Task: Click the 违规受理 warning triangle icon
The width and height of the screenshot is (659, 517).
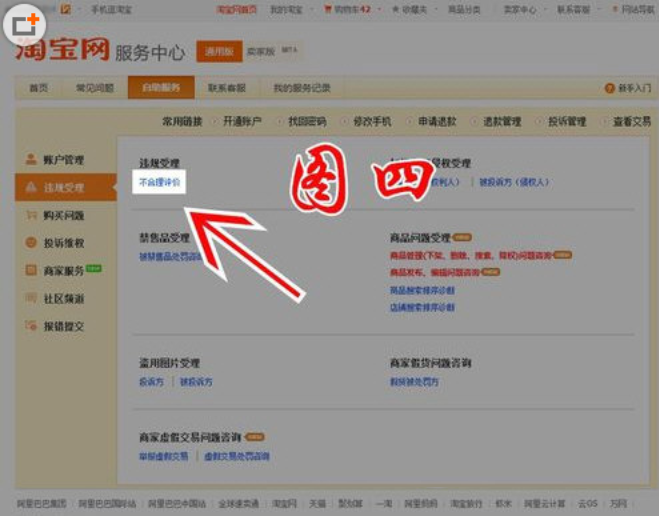Action: [x=31, y=187]
